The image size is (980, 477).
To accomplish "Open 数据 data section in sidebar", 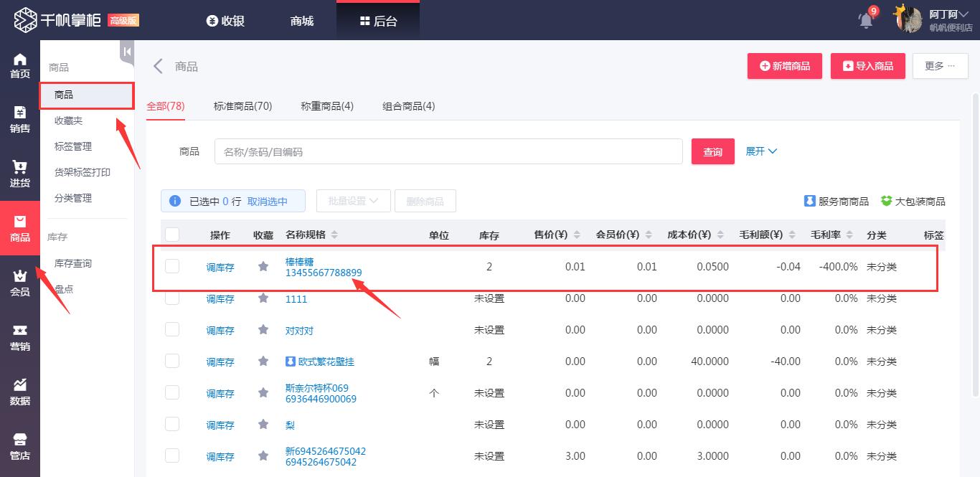I will 20,392.
